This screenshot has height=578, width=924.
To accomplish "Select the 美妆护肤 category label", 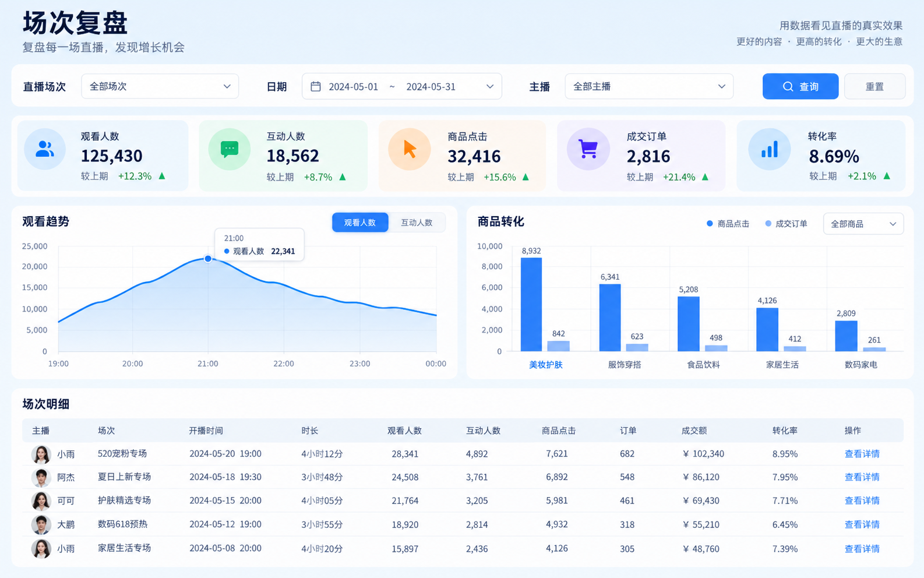I will coord(545,365).
